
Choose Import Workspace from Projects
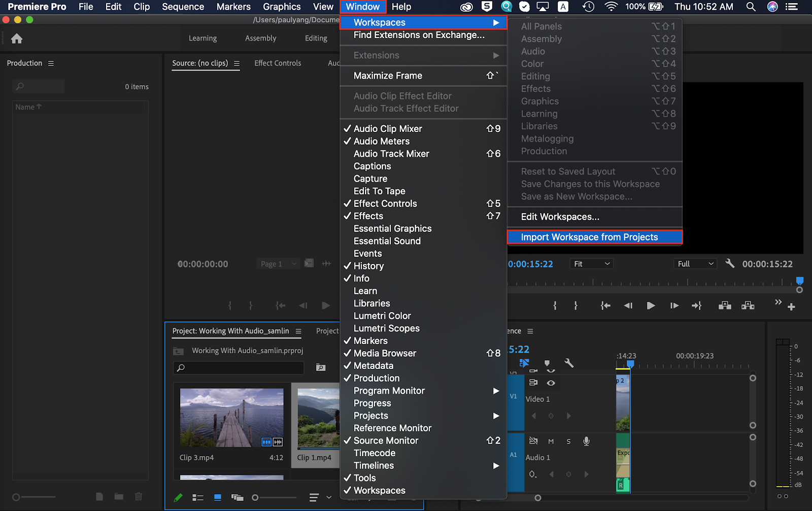[x=595, y=237]
